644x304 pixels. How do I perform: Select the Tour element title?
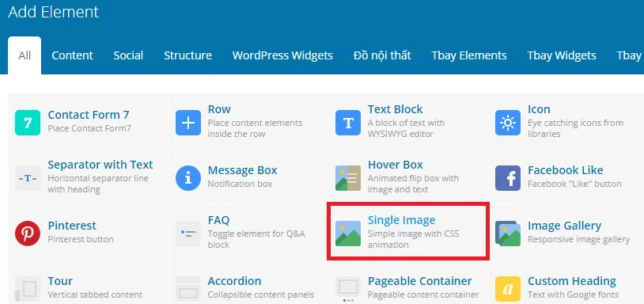click(x=60, y=281)
